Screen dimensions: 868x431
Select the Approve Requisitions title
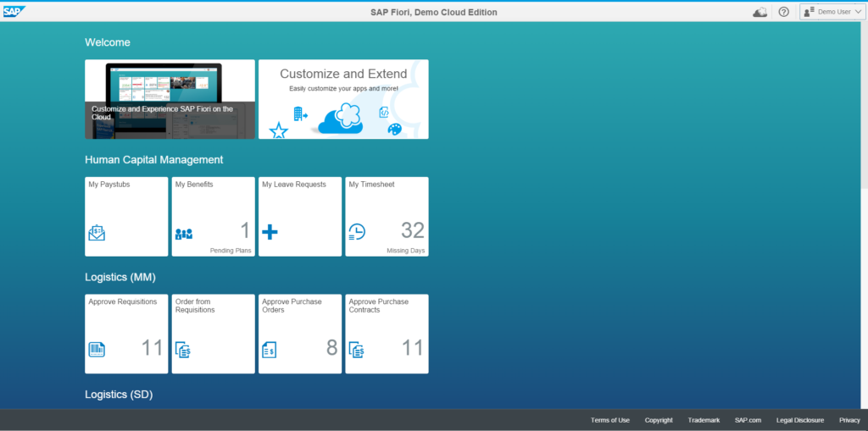click(123, 301)
